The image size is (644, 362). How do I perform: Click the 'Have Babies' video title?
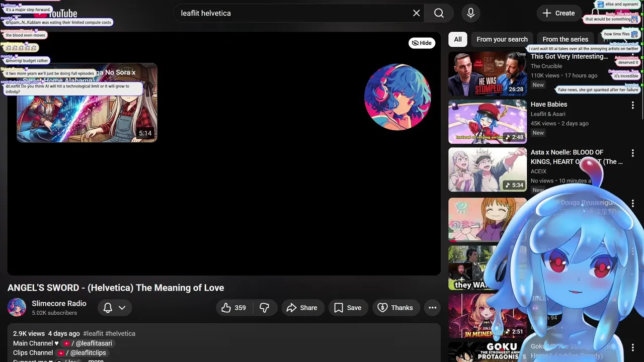[548, 104]
